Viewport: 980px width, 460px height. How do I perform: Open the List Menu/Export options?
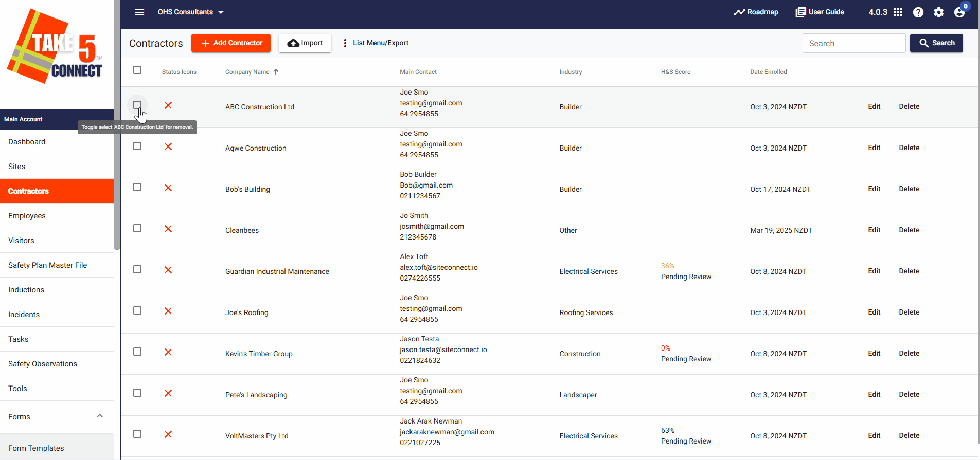point(376,43)
